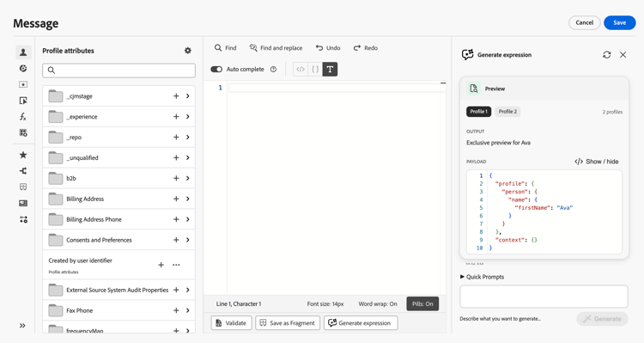Open the segment memberships sidebar icon

23,68
